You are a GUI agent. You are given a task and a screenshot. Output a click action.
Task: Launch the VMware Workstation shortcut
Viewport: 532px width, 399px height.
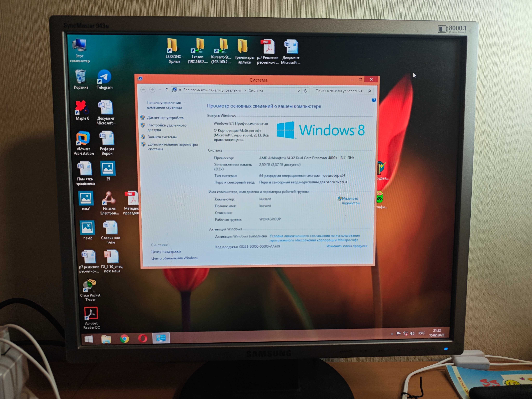coord(84,143)
